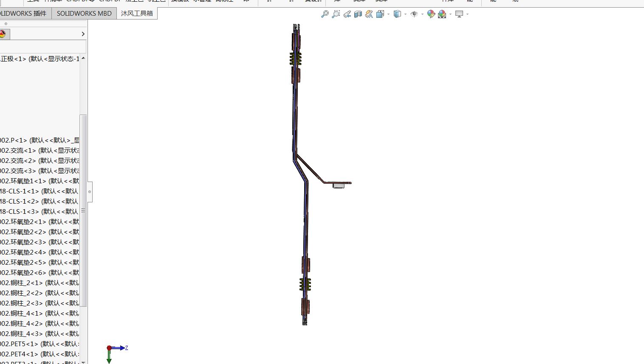The height and width of the screenshot is (364, 644).
Task: Switch to the SOLIDWORKS 插件 tab
Action: [25, 13]
